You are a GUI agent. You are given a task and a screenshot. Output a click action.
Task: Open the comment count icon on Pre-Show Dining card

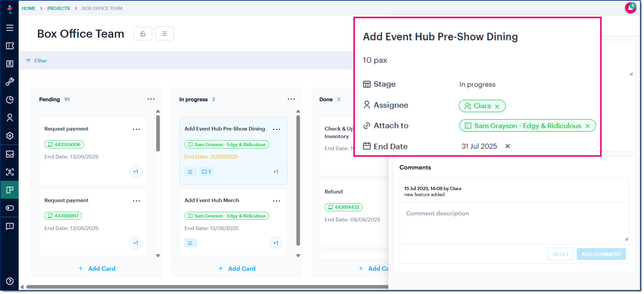point(206,172)
